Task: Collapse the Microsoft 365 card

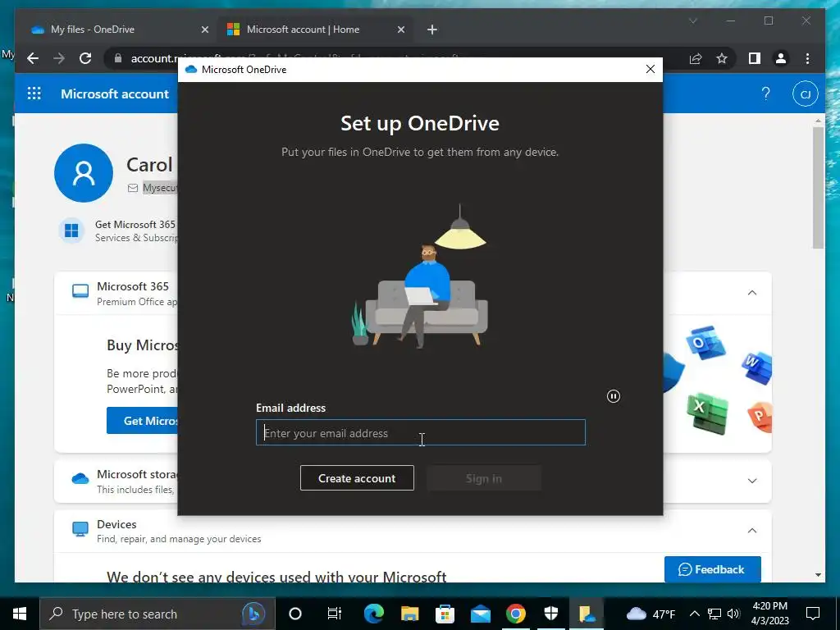Action: pyautogui.click(x=752, y=293)
